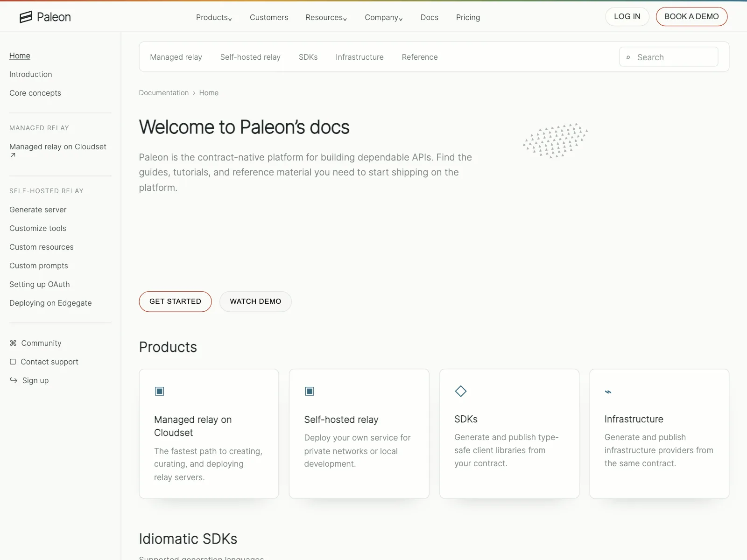Screen dimensions: 747x560
Task: Click the Documentation breadcrumb link
Action: tap(164, 93)
